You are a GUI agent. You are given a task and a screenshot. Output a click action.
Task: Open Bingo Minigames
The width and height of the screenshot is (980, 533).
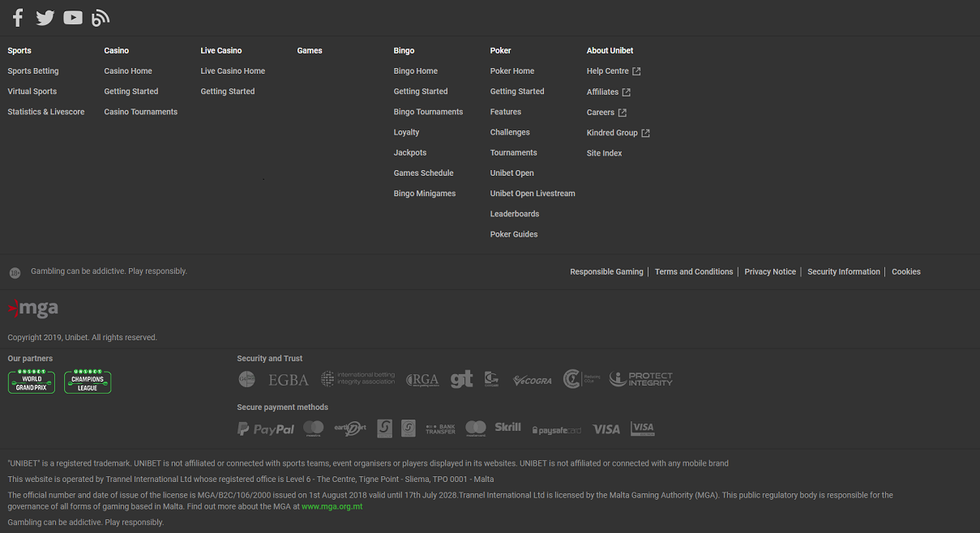425,194
